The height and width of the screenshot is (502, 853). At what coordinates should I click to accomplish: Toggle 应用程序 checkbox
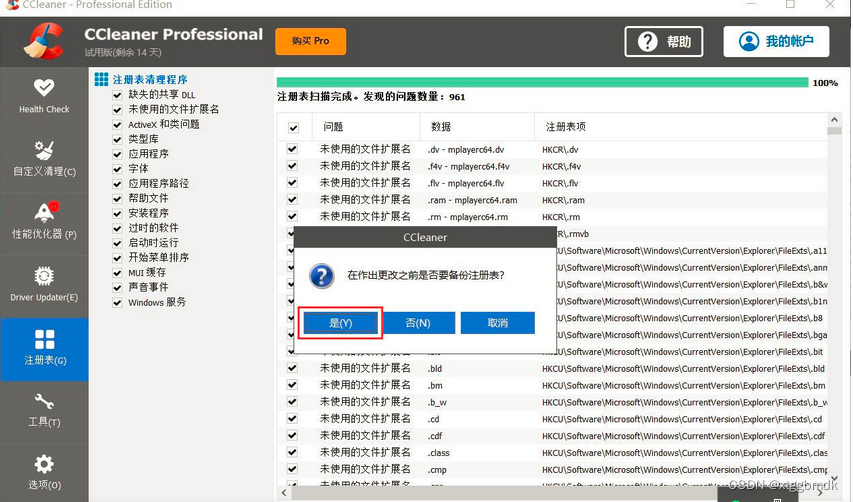pyautogui.click(x=117, y=154)
